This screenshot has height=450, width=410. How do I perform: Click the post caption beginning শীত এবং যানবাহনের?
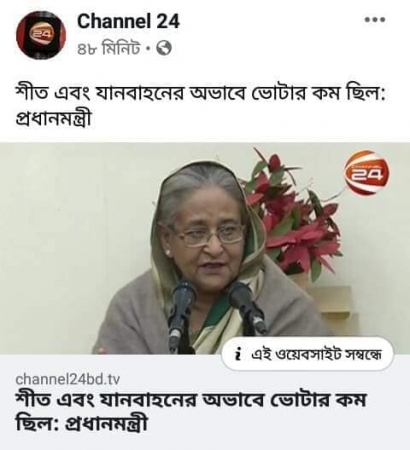point(200,105)
